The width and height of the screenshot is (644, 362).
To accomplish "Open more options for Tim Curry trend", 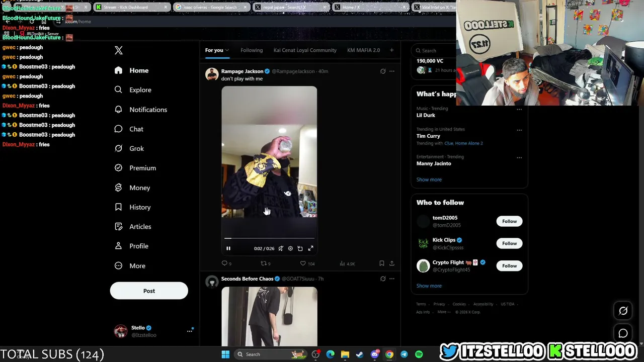I will (519, 130).
